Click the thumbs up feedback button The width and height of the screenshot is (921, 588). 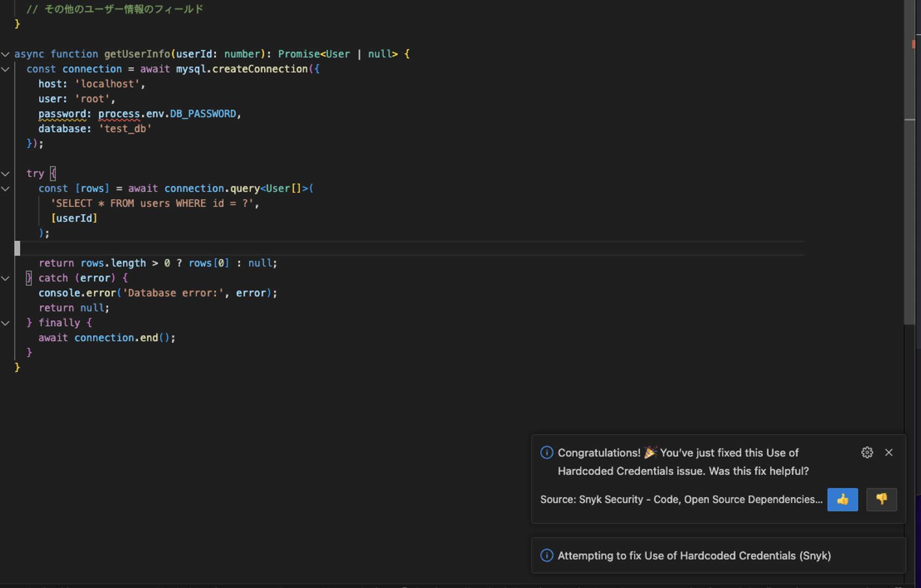point(842,499)
